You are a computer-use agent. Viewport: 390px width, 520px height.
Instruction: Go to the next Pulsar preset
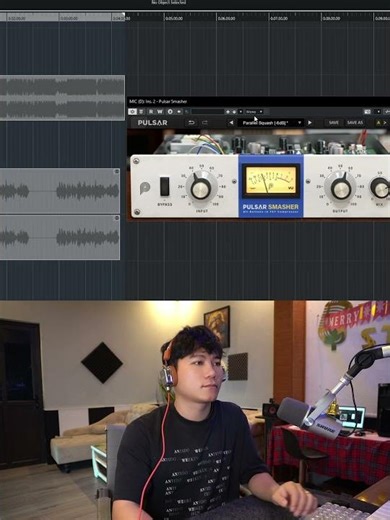310,123
